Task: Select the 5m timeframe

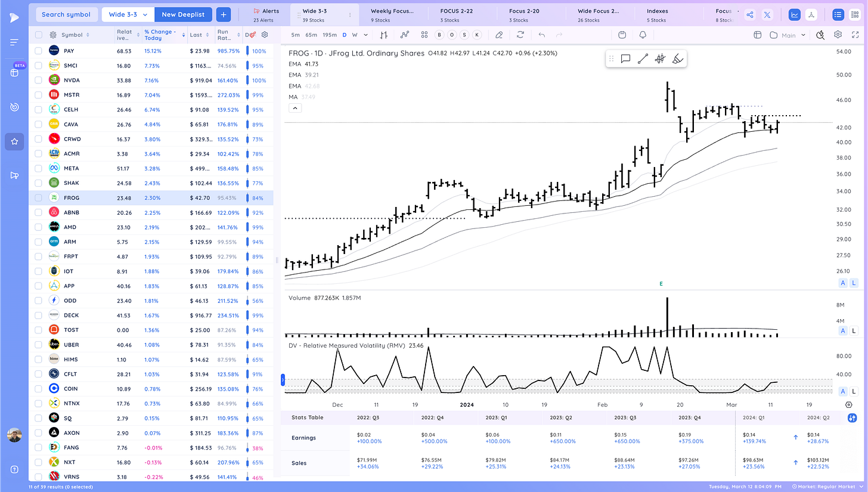Action: coord(296,35)
